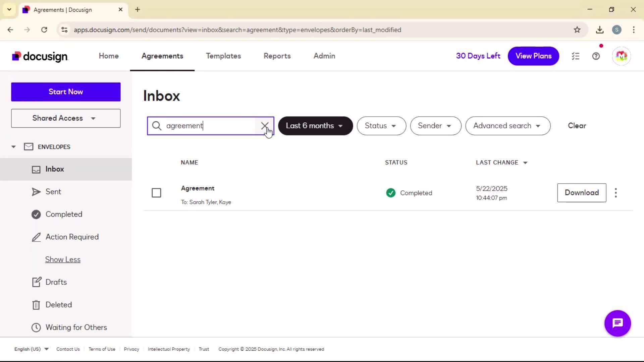The height and width of the screenshot is (362, 644).
Task: Open the Status filter dropdown
Action: [x=381, y=126]
